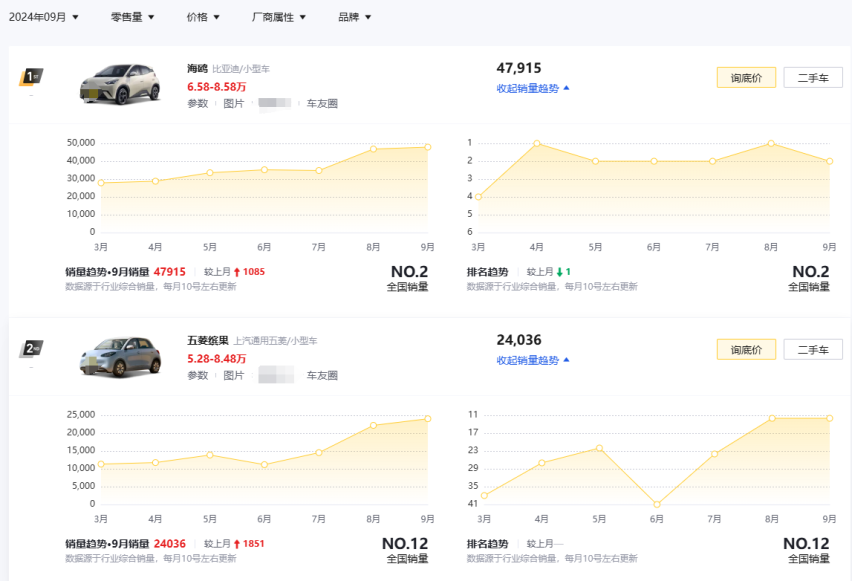The width and height of the screenshot is (852, 581).
Task: Click 二手车 button for 海鸥
Action: click(x=813, y=78)
